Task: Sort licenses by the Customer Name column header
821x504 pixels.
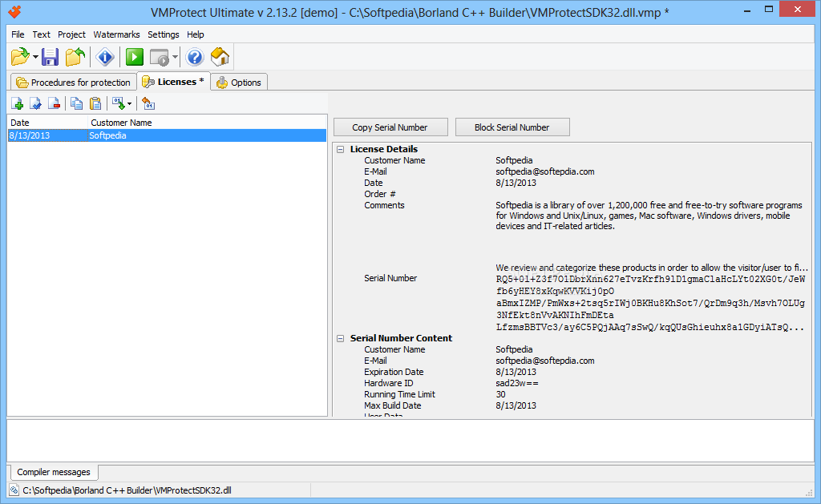Action: coord(207,123)
